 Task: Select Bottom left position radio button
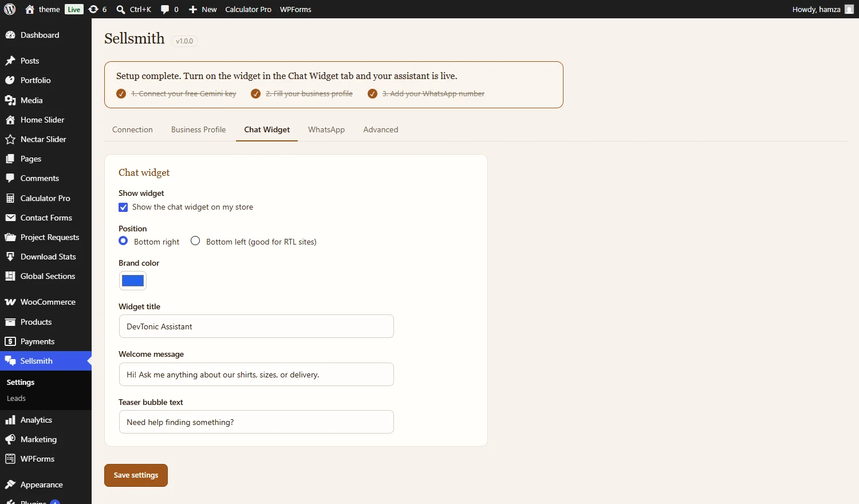point(195,241)
